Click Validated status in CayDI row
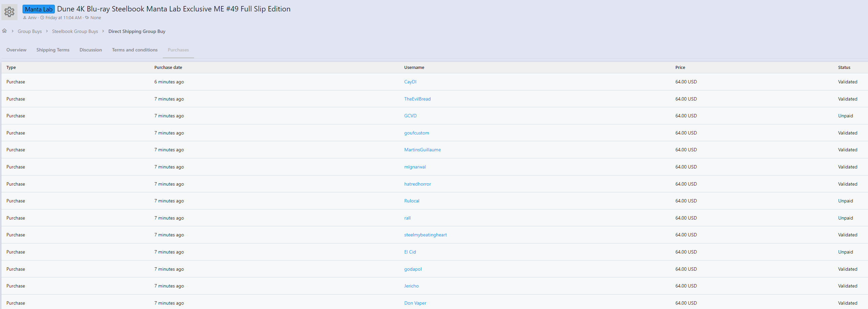The image size is (868, 309). pyautogui.click(x=847, y=82)
